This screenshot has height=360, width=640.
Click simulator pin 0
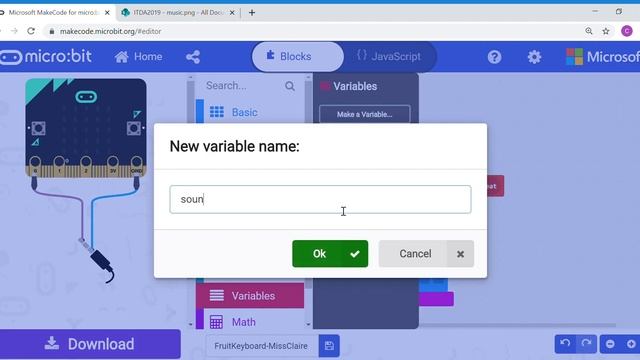tap(35, 162)
